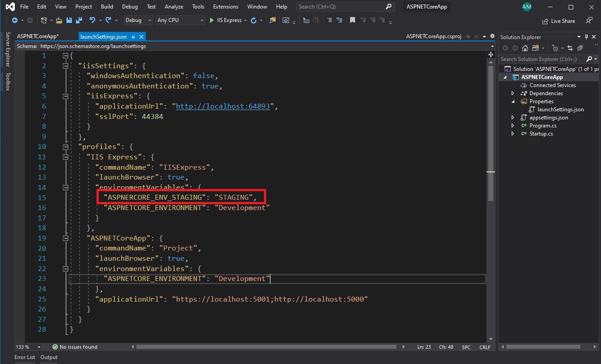601x364 pixels.
Task: Click the split editor handle above the scrollbar
Action: (490, 55)
